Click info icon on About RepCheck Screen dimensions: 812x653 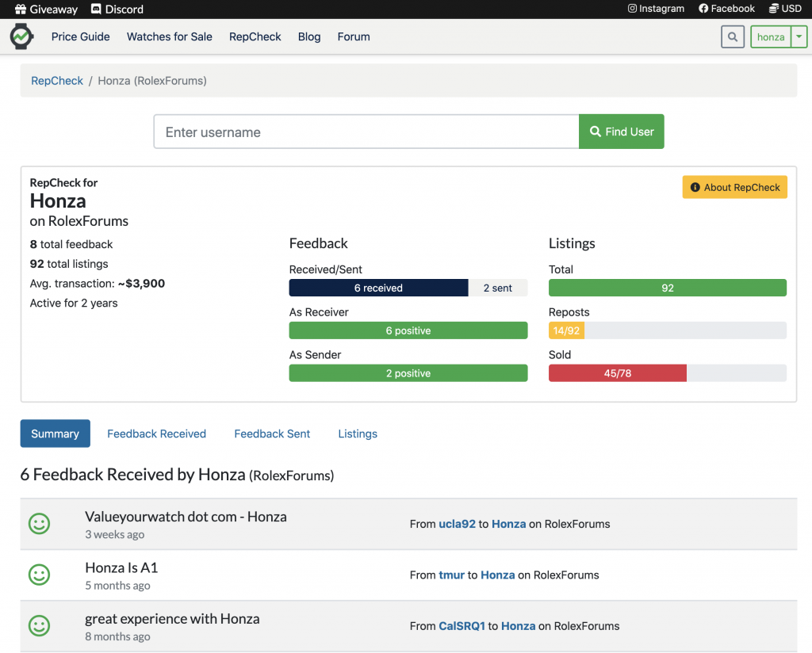tap(695, 187)
